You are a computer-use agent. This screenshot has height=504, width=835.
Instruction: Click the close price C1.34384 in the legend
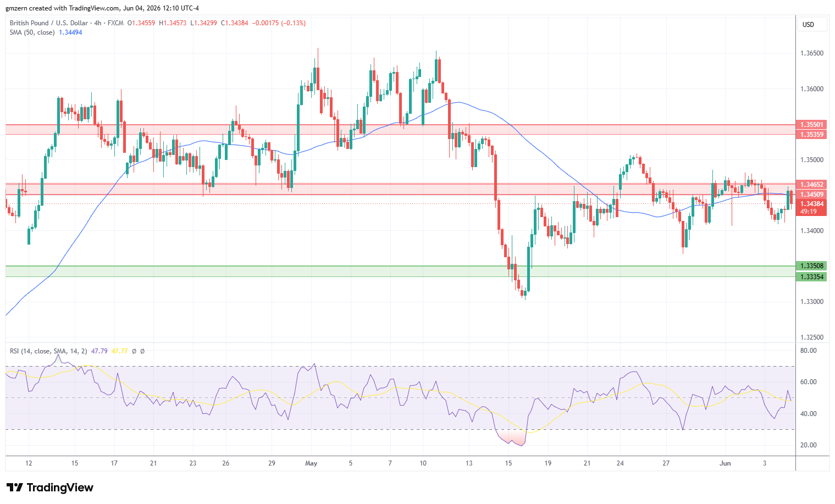click(x=235, y=23)
